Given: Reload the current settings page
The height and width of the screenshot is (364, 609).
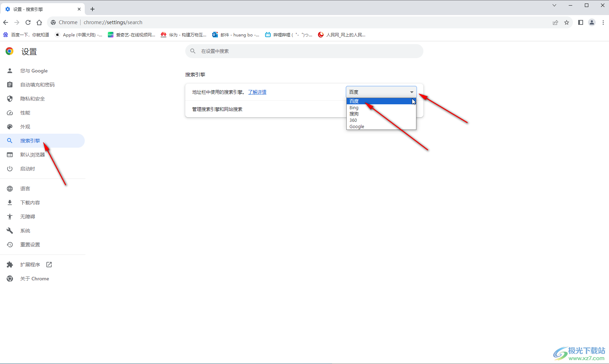Looking at the screenshot, I should pos(28,22).
